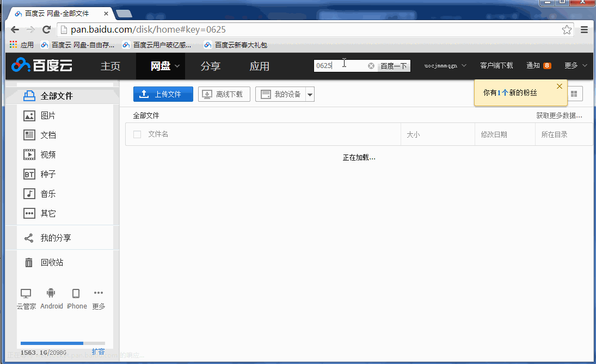Clear the search box with the X icon
The image size is (596, 364).
pyautogui.click(x=371, y=66)
